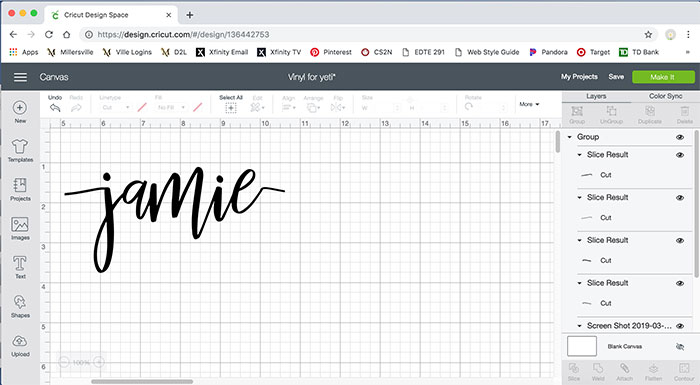Toggle visibility of first Slice Result

[680, 155]
